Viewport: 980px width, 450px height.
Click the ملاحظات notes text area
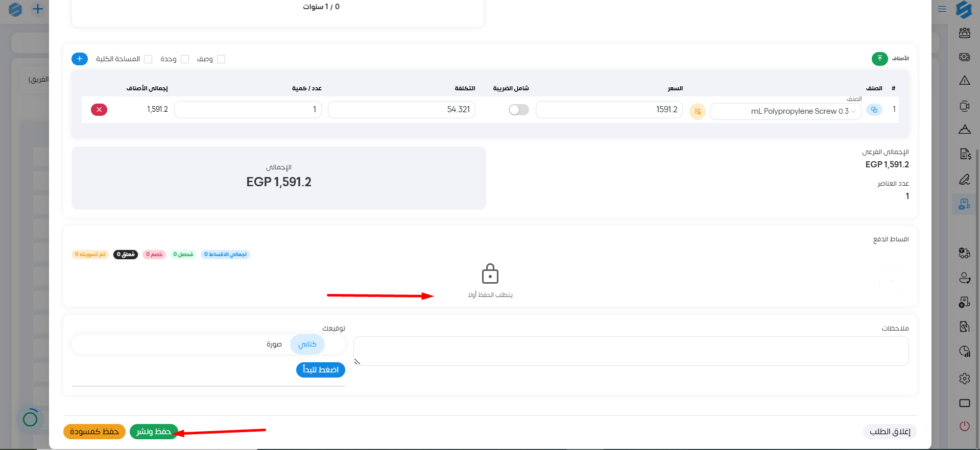click(631, 351)
